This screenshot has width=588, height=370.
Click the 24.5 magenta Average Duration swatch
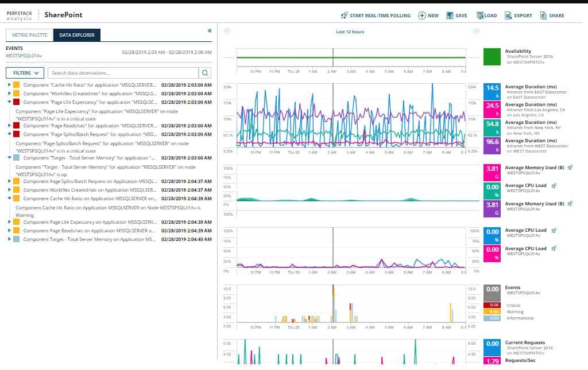(x=492, y=110)
